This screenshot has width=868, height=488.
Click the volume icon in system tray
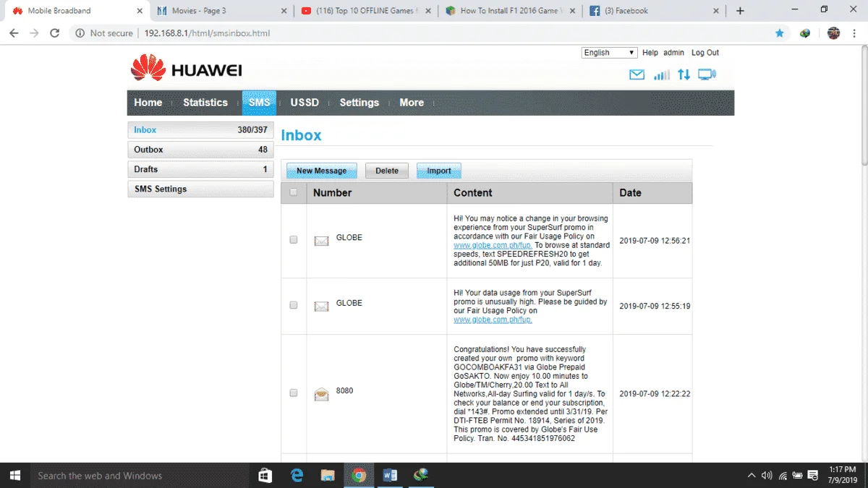tap(767, 476)
